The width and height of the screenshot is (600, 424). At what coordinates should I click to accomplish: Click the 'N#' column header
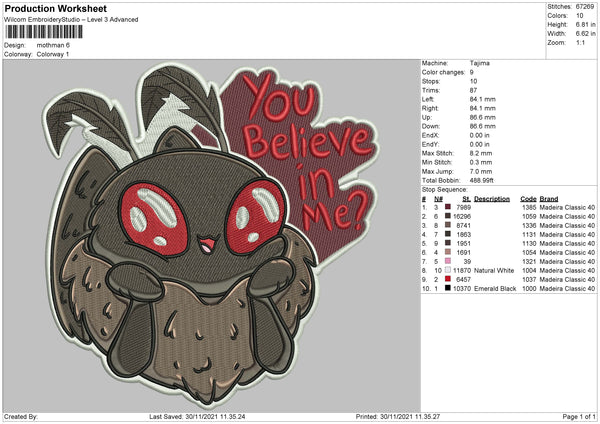tap(438, 199)
